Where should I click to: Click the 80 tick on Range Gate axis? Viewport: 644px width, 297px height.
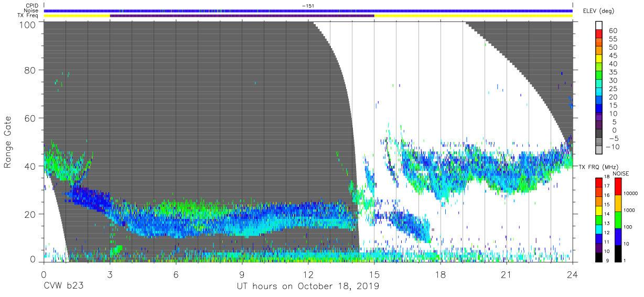(x=30, y=70)
